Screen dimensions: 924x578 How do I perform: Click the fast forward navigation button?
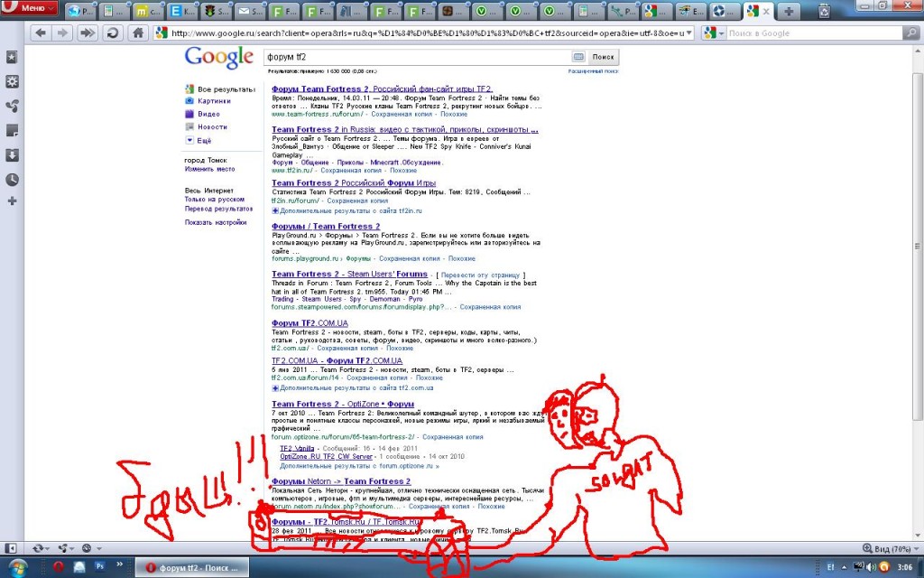coord(88,33)
